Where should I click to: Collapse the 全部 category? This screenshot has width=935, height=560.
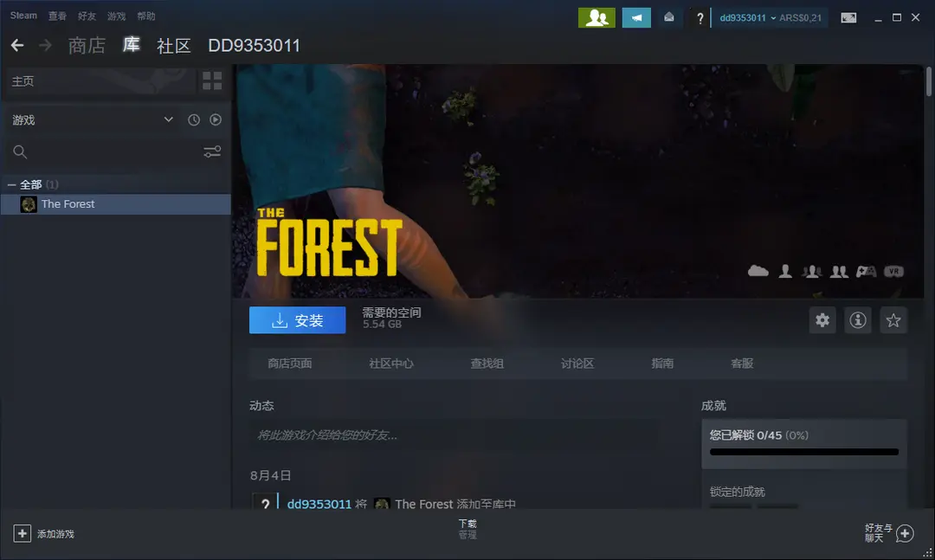pos(11,185)
